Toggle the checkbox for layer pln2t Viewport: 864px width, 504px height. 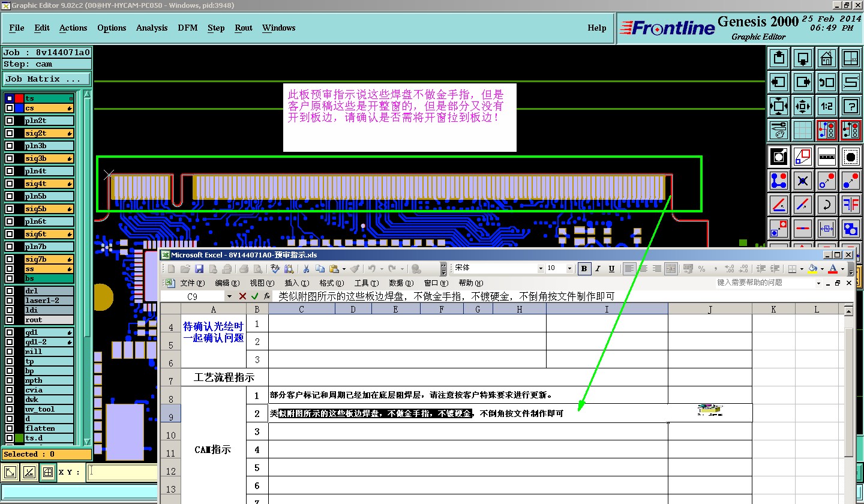10,121
